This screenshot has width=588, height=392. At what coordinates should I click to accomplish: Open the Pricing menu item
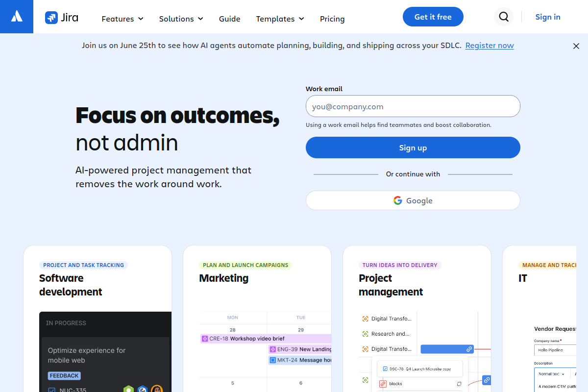(332, 19)
